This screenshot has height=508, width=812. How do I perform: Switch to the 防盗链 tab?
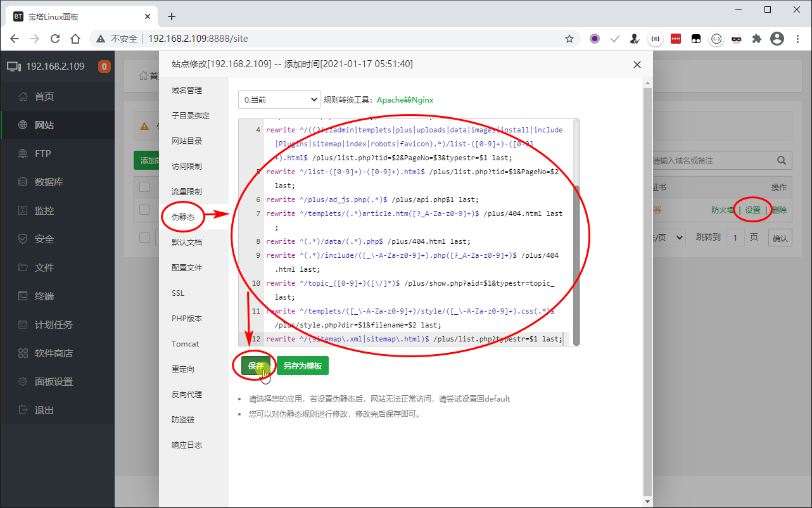194,420
